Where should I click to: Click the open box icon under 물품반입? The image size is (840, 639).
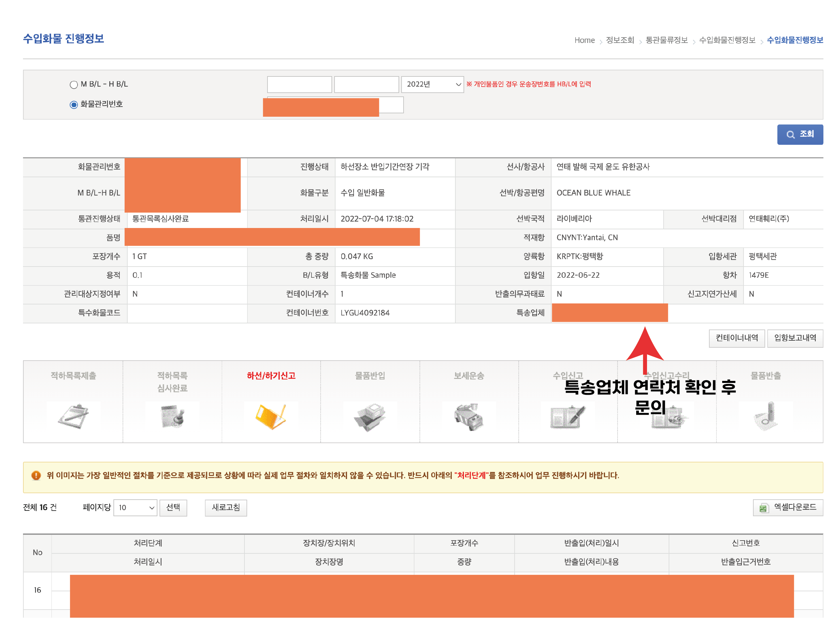pos(370,416)
